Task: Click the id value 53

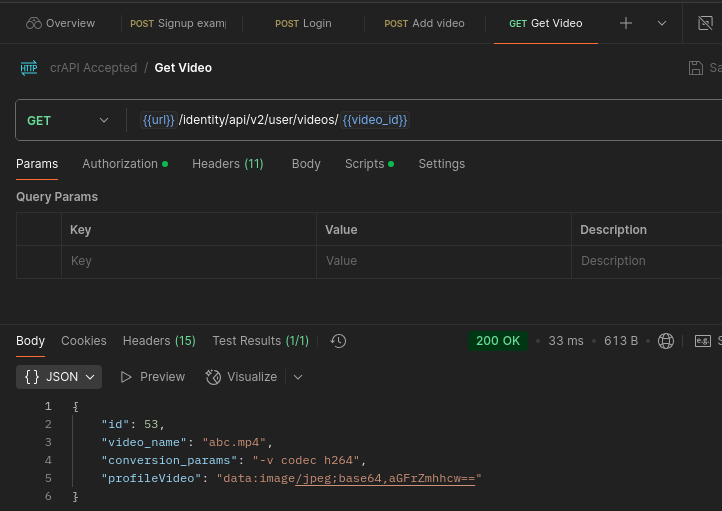Action: click(x=151, y=424)
